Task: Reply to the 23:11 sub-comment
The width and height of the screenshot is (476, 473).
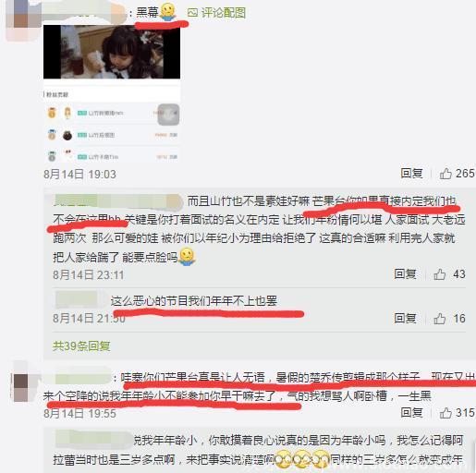Action: tap(405, 274)
